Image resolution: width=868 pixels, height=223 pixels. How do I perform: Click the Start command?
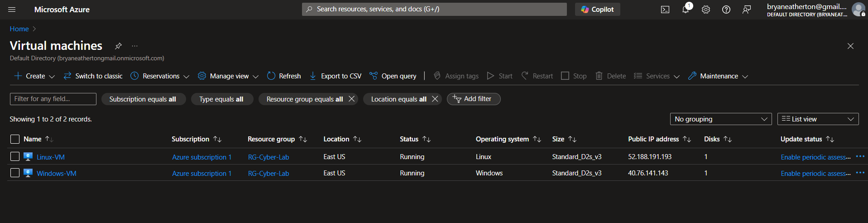tap(500, 76)
